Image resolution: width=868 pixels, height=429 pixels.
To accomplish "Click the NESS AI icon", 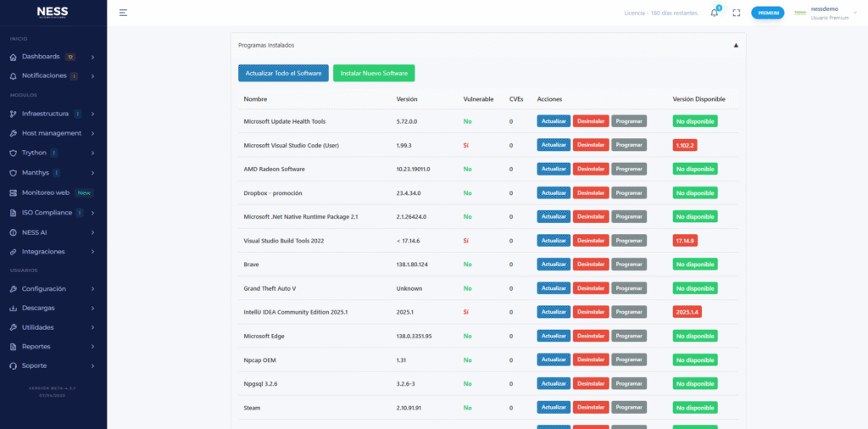I will click(14, 232).
